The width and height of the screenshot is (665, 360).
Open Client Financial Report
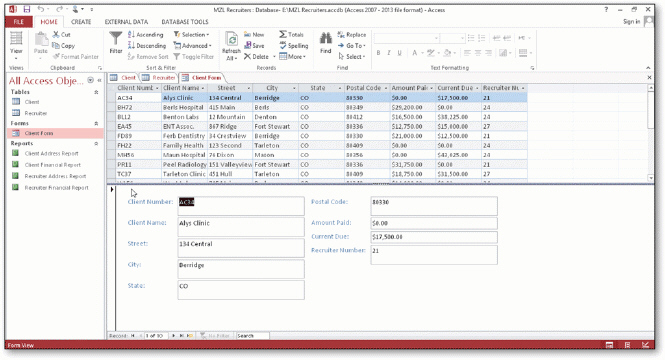pos(53,165)
